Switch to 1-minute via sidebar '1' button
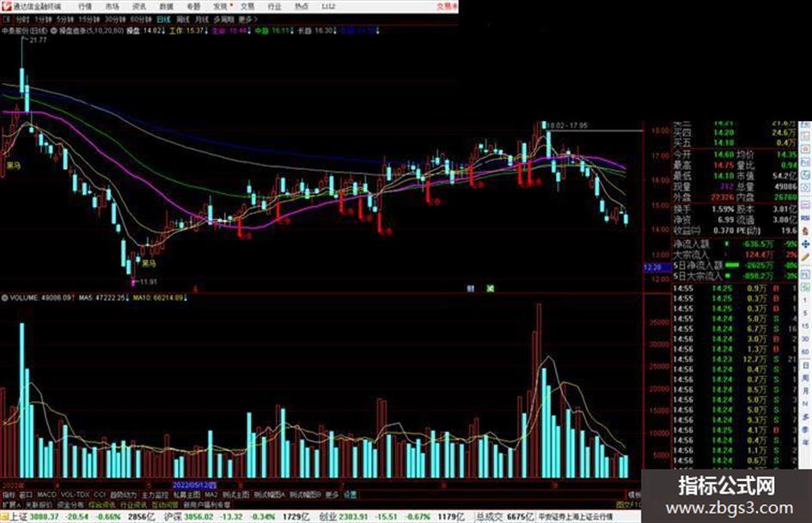The width and height of the screenshot is (812, 523). (x=805, y=300)
